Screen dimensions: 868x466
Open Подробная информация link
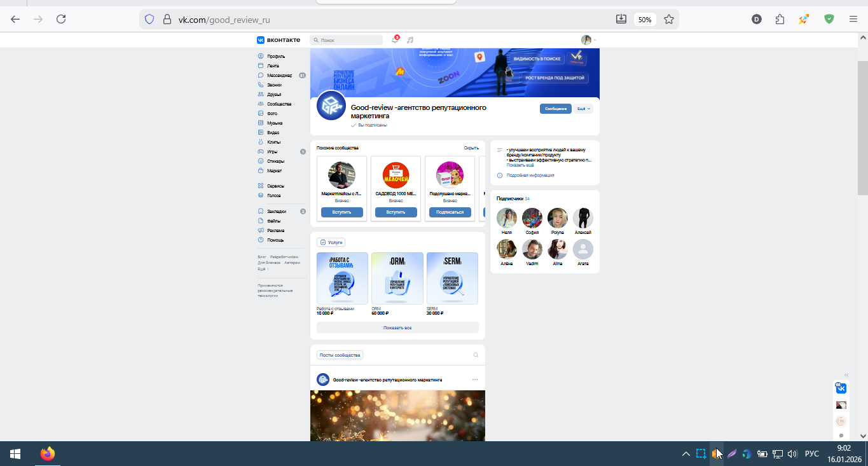point(530,175)
